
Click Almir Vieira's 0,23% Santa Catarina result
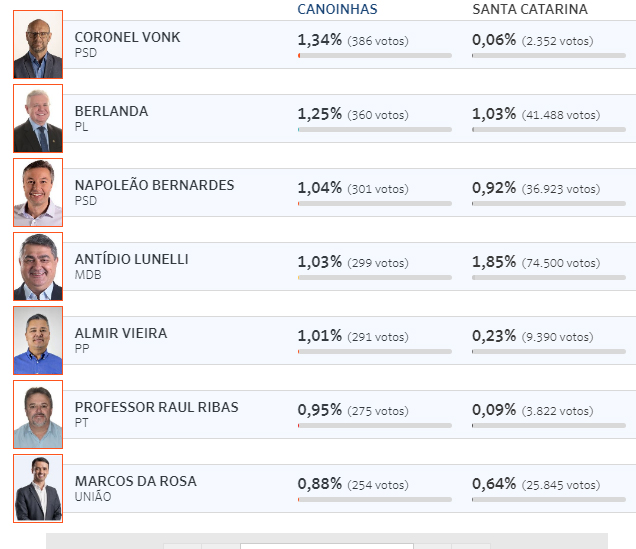(494, 336)
